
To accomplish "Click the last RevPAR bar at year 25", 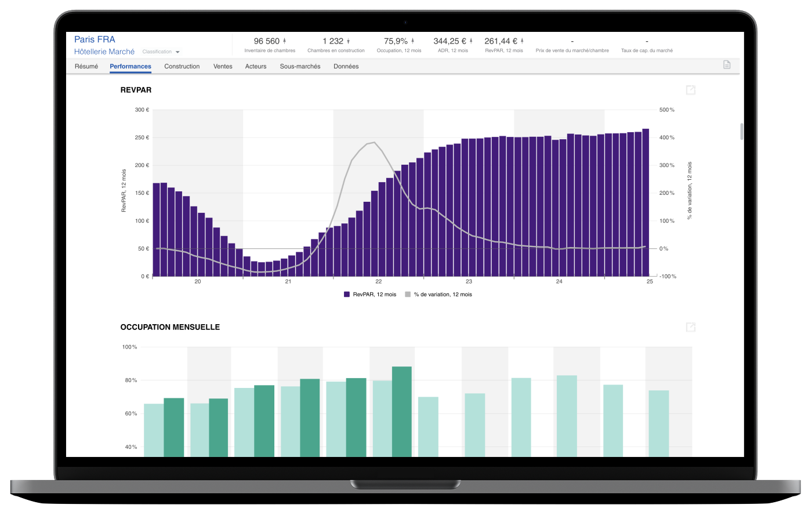I will 646,202.
